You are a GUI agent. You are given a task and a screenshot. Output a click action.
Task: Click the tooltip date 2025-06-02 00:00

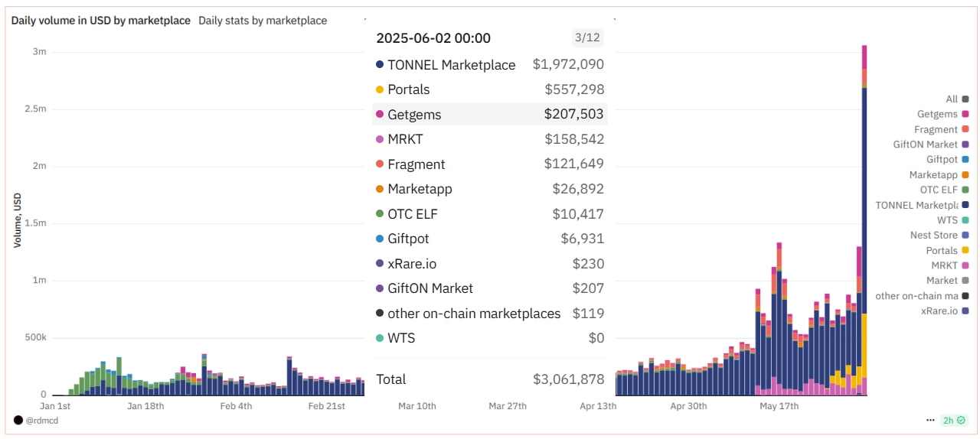point(433,38)
